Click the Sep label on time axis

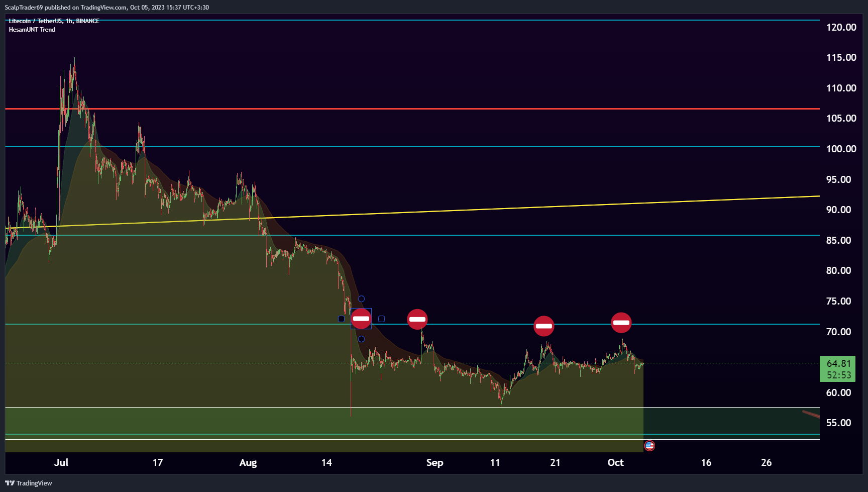click(x=435, y=462)
